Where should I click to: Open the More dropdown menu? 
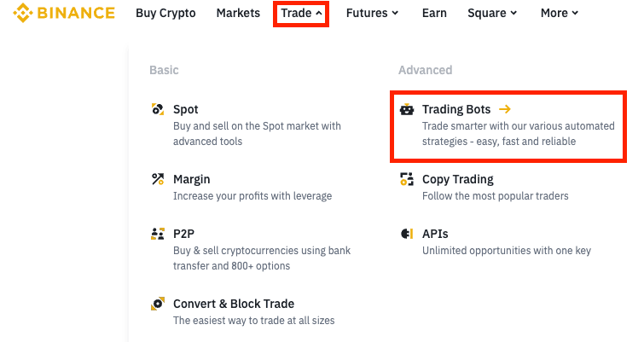[x=560, y=14]
